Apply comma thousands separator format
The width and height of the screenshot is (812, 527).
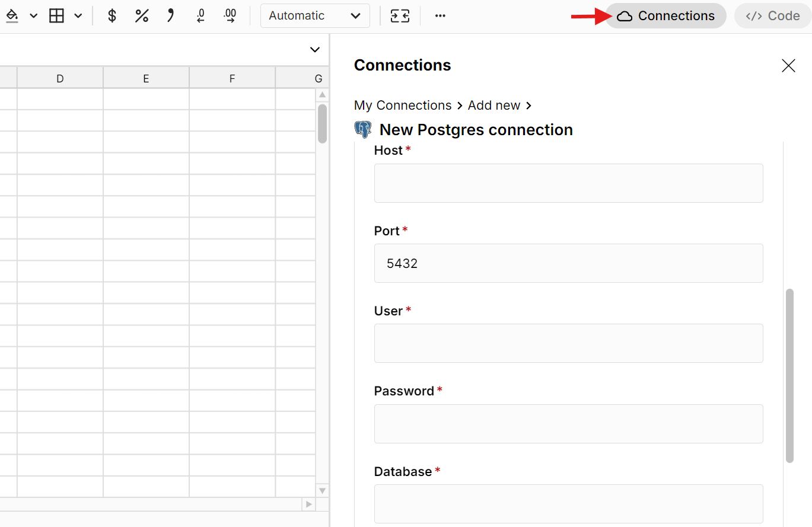pyautogui.click(x=171, y=15)
